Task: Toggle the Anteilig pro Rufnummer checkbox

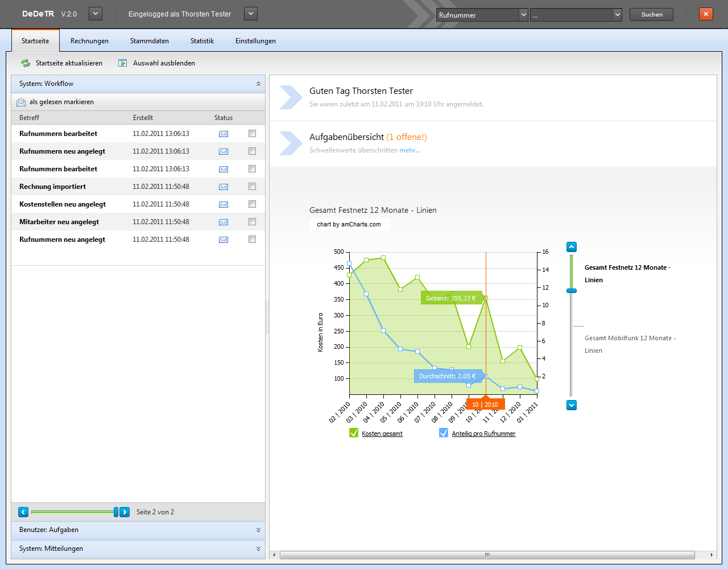Action: [x=444, y=433]
